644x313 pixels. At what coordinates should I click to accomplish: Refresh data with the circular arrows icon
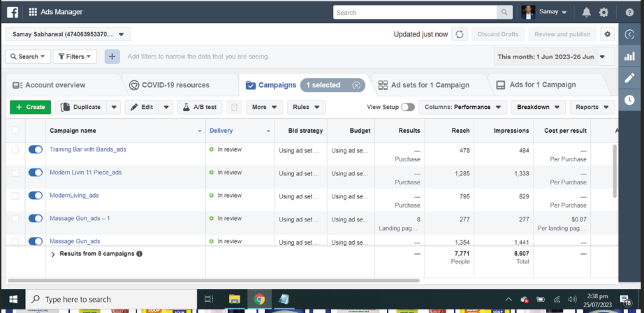point(460,34)
